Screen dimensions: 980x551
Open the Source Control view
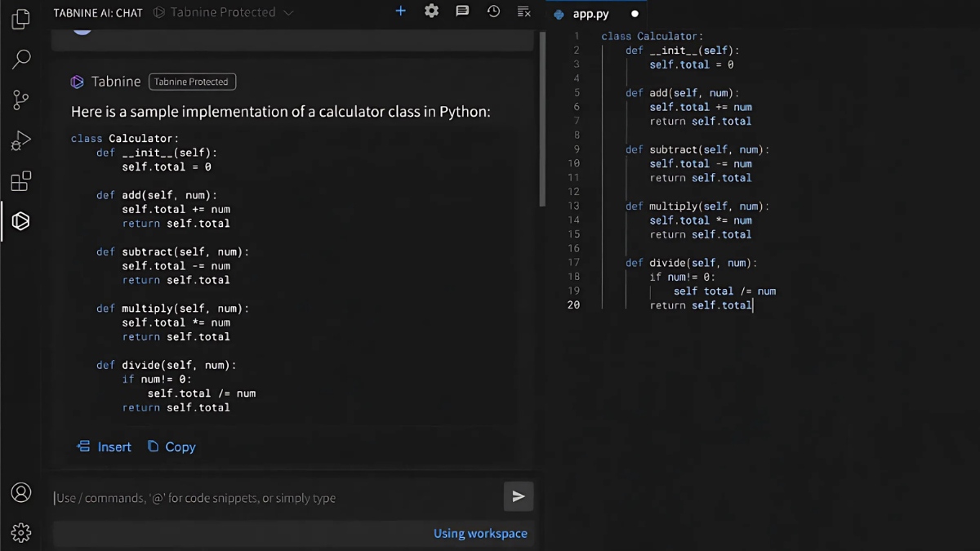point(20,100)
